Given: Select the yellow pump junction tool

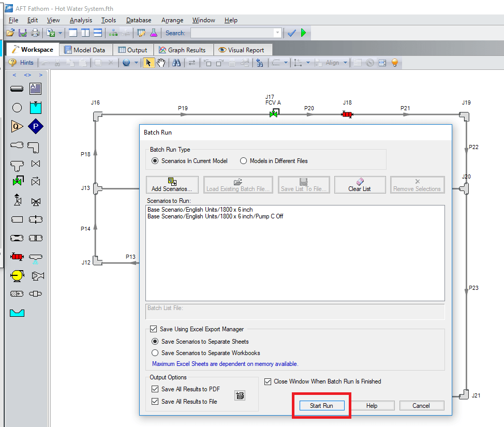Looking at the screenshot, I should point(17,276).
